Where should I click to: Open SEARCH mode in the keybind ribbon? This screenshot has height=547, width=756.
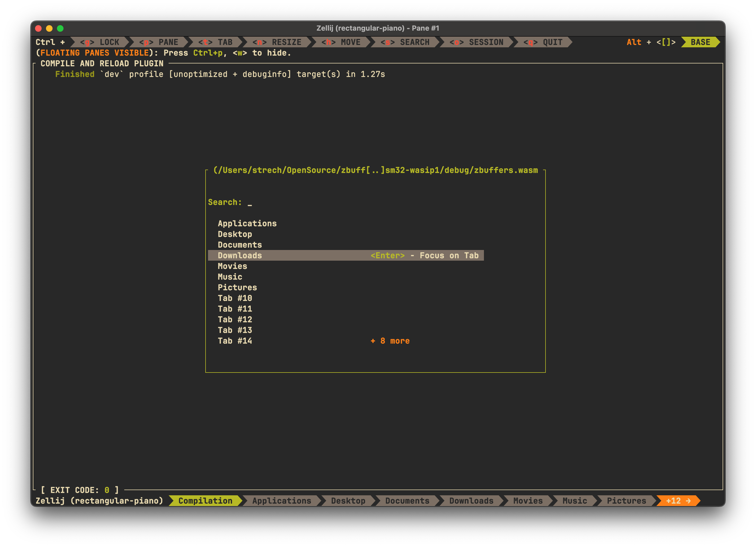pyautogui.click(x=406, y=42)
